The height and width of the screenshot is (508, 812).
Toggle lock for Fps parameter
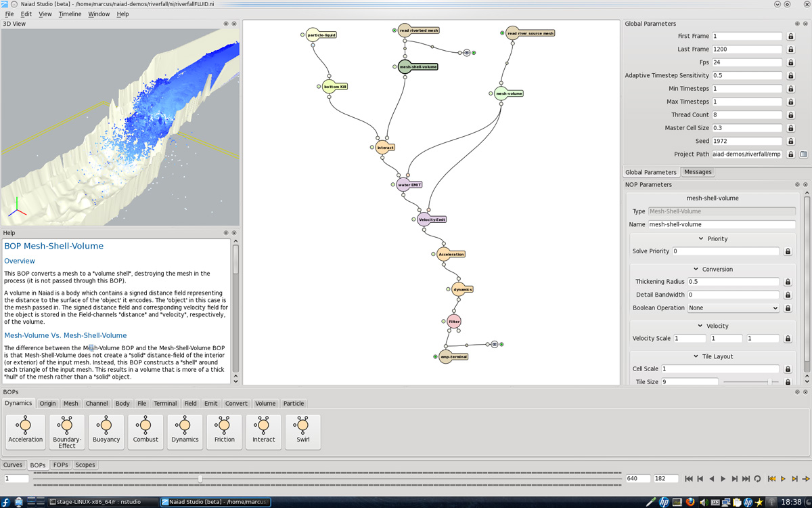pos(790,62)
